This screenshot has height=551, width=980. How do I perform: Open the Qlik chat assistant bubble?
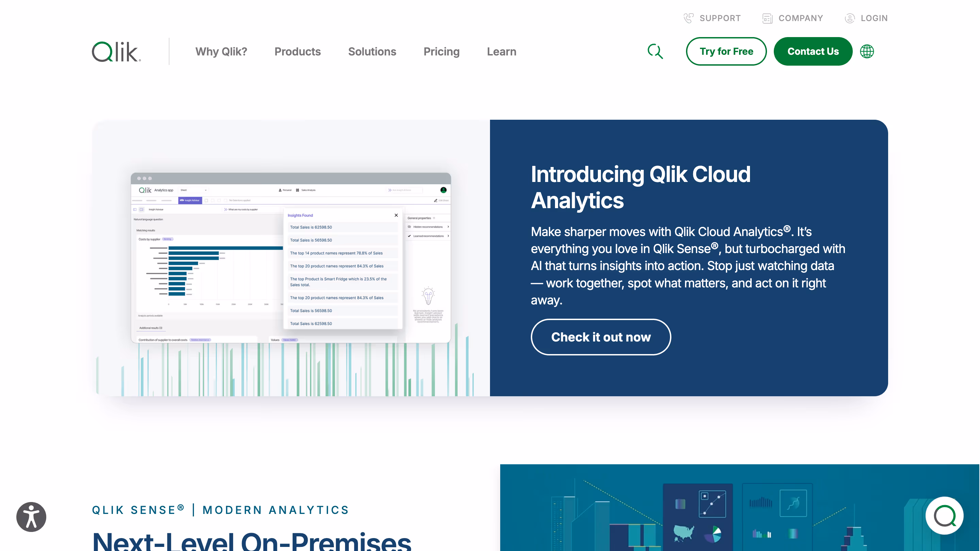945,516
